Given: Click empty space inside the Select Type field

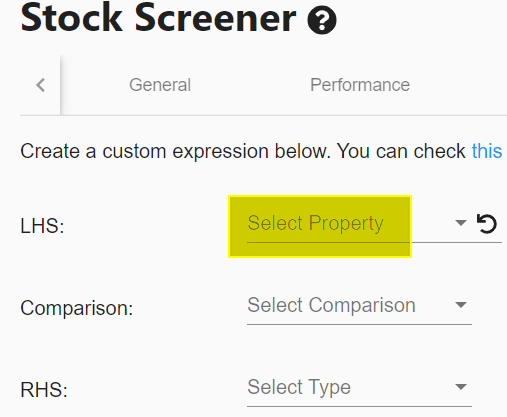Looking at the screenshot, I should (x=402, y=387).
